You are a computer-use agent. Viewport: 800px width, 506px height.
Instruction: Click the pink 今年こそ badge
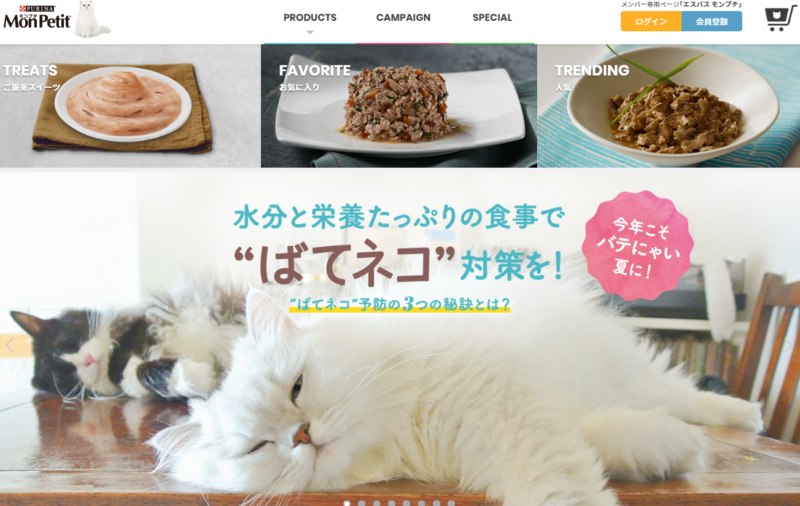tap(638, 246)
